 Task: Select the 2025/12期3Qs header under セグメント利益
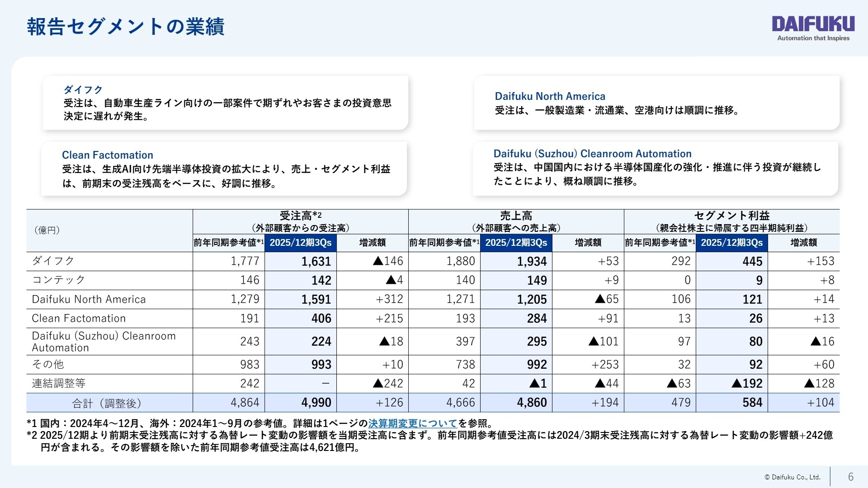point(732,243)
